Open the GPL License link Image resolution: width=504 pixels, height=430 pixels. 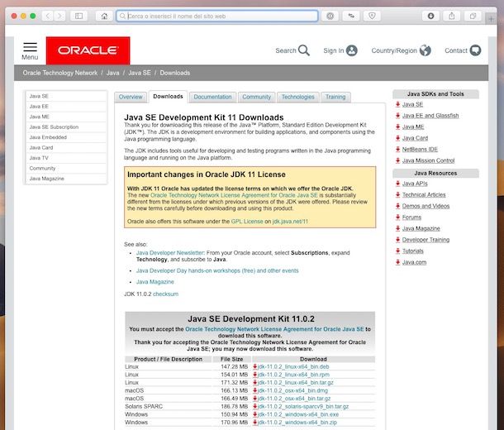click(x=247, y=222)
